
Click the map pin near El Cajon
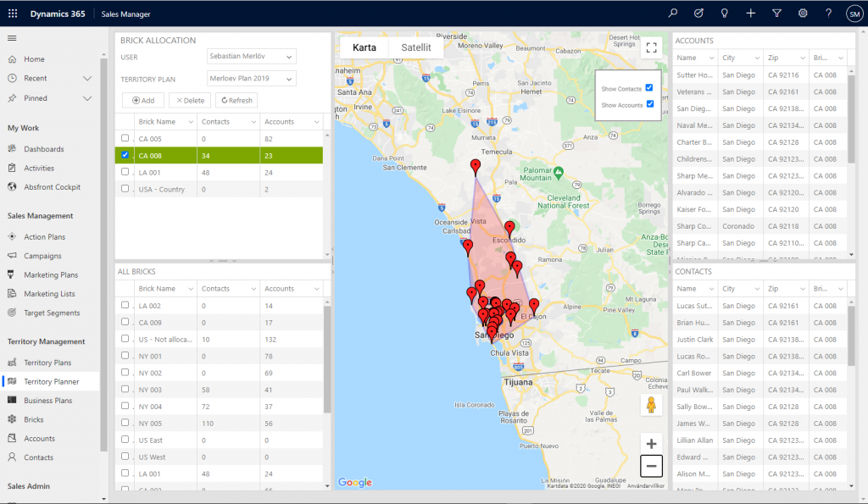point(534,307)
